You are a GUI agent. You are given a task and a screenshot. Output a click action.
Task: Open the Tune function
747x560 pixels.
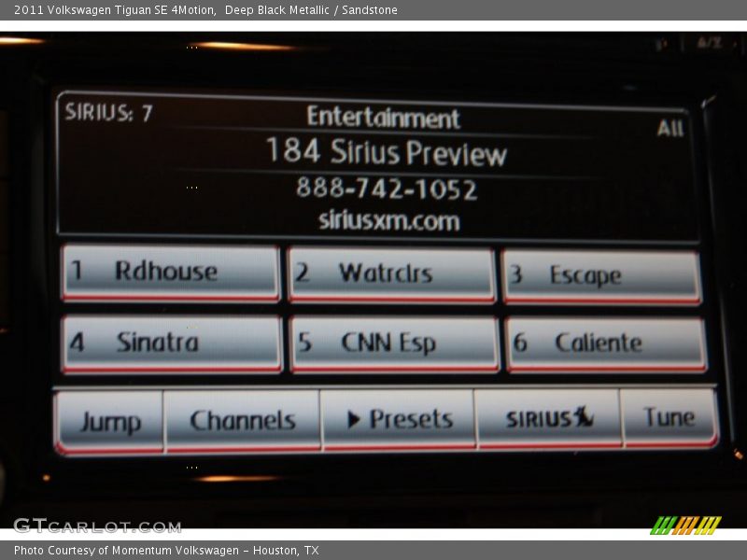(x=669, y=417)
